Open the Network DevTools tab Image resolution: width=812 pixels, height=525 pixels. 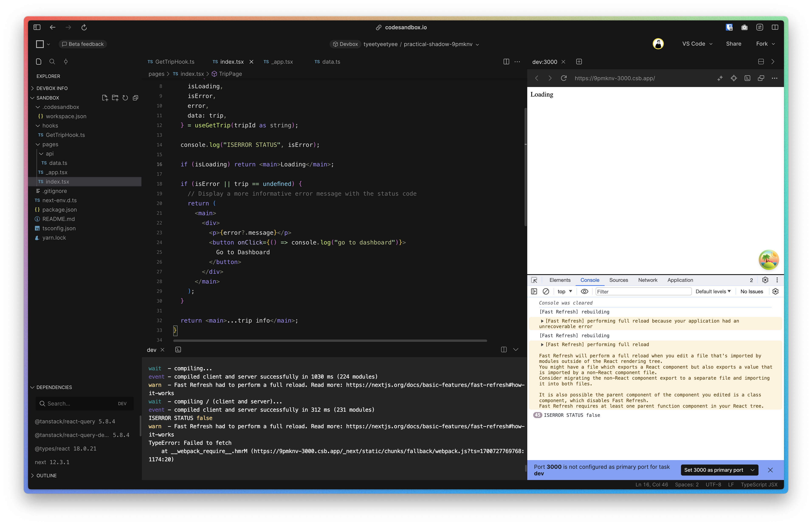[x=648, y=280]
